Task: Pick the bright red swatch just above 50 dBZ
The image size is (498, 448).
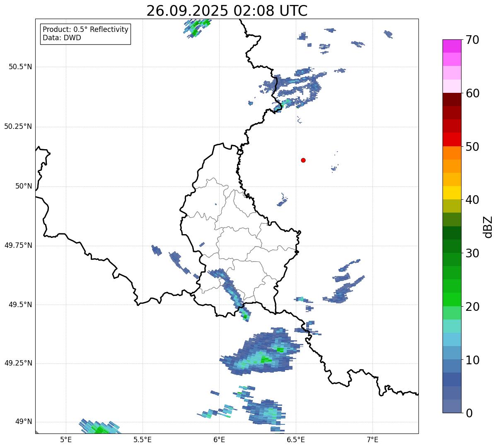Action: (x=452, y=140)
